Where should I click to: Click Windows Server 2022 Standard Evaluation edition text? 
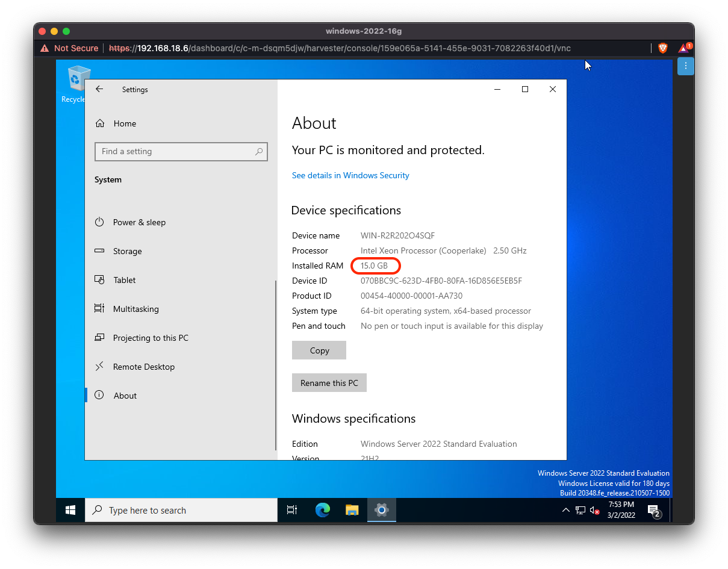[x=438, y=444]
